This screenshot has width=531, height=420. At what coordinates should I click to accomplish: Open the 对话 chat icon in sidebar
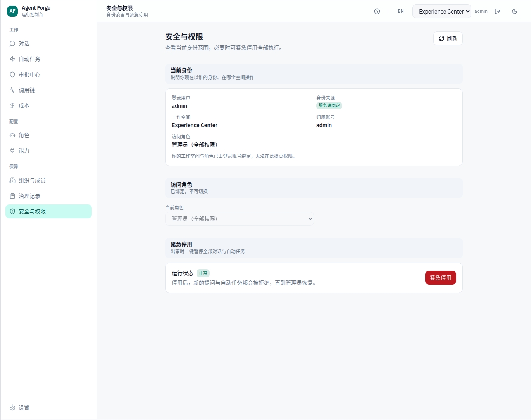[12, 44]
